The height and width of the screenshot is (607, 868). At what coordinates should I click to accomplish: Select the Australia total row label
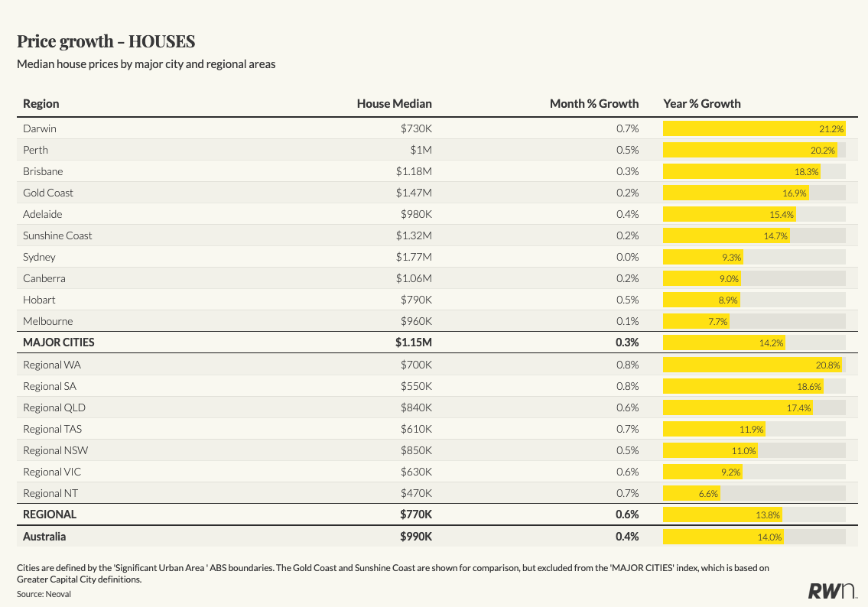[x=44, y=537]
